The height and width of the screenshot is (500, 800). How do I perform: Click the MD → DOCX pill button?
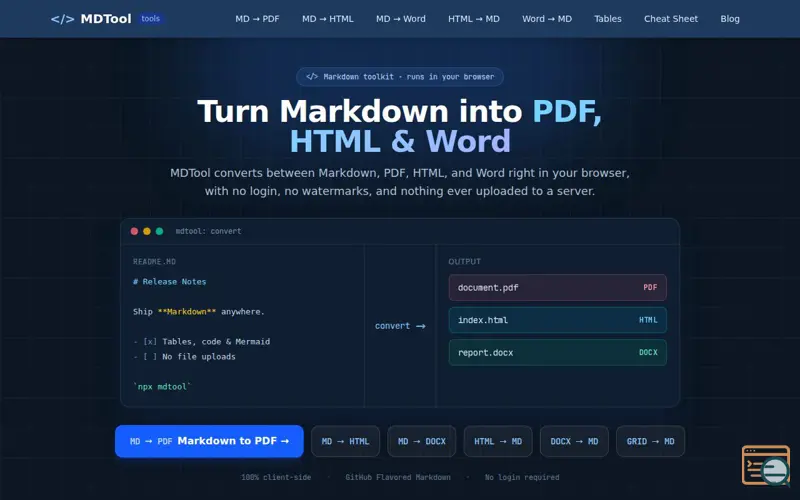coord(421,441)
